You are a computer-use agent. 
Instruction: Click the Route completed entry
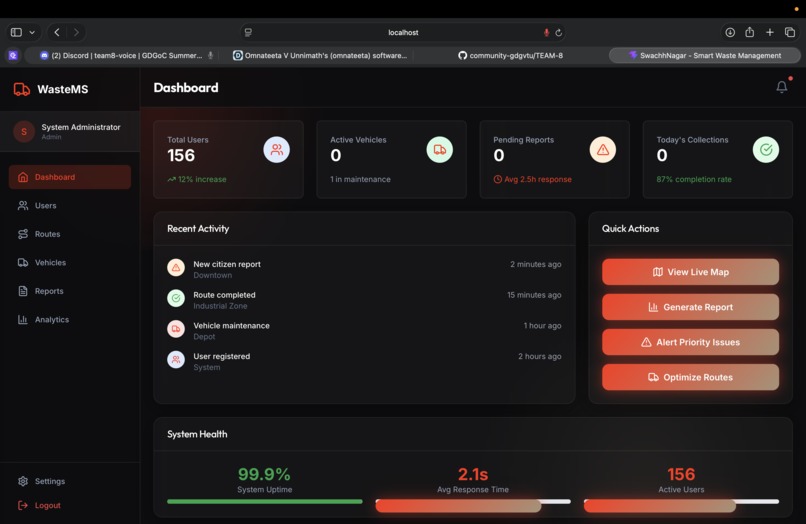pos(364,300)
